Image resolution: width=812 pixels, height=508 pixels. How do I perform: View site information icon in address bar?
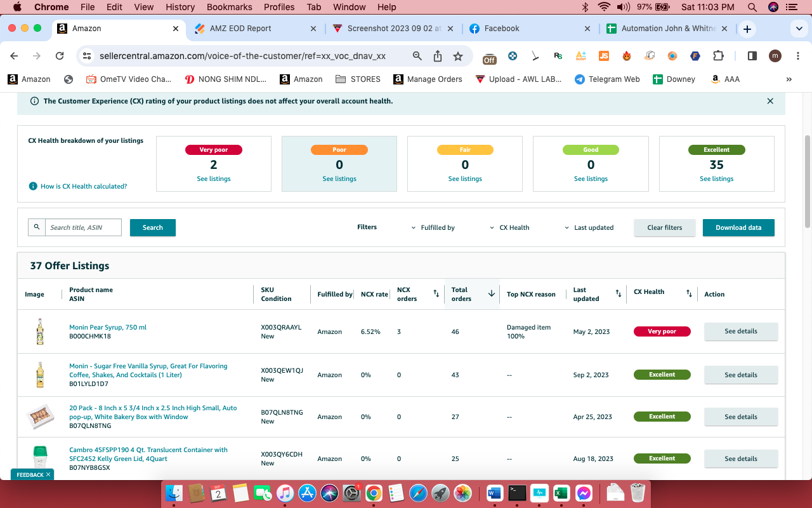click(88, 56)
